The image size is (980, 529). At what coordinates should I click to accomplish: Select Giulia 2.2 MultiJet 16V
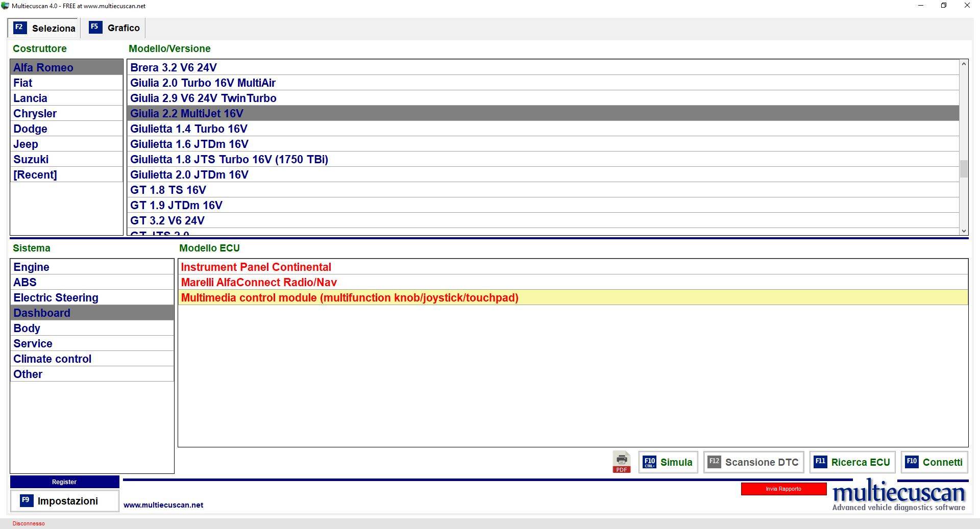543,113
